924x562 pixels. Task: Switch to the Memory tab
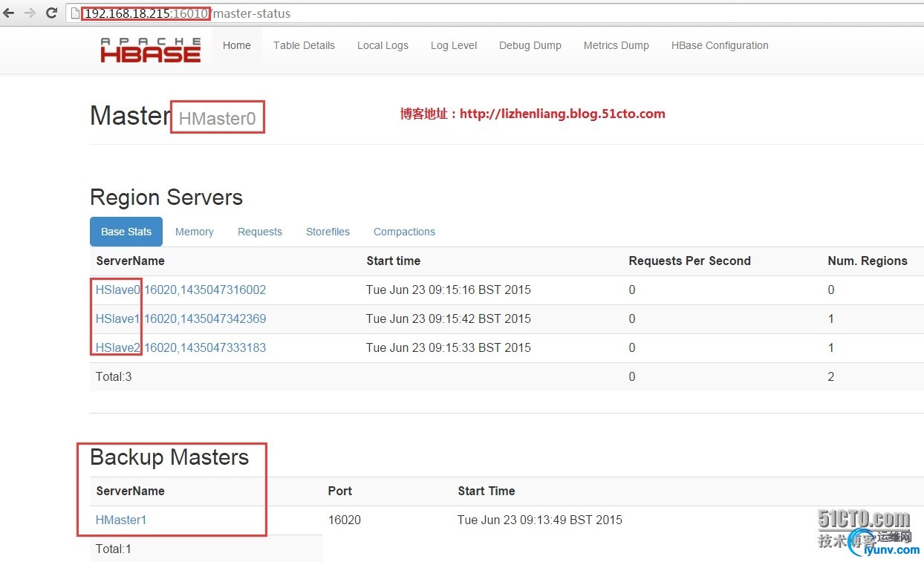[x=195, y=232]
